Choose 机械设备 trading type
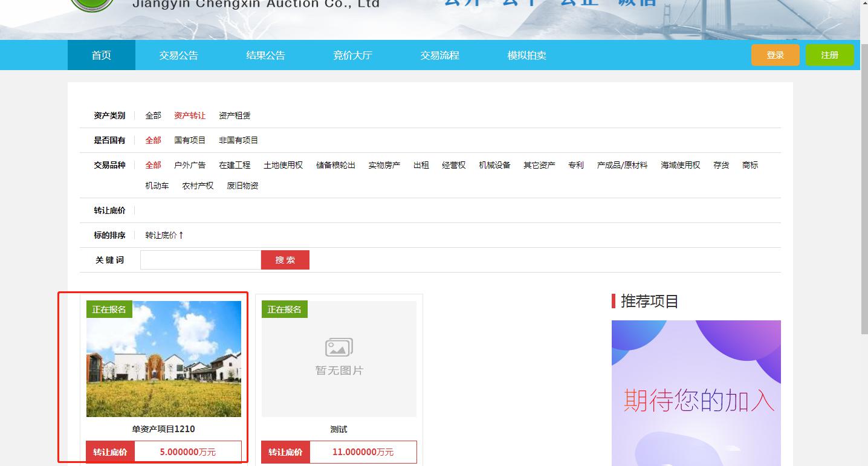Image resolution: width=868 pixels, height=466 pixels. tap(494, 165)
